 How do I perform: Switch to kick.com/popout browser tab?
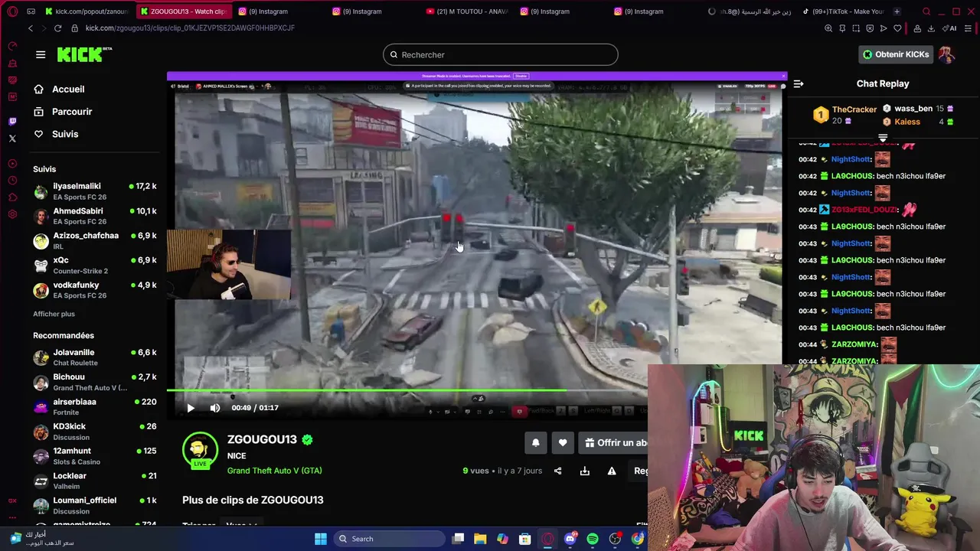(x=87, y=11)
